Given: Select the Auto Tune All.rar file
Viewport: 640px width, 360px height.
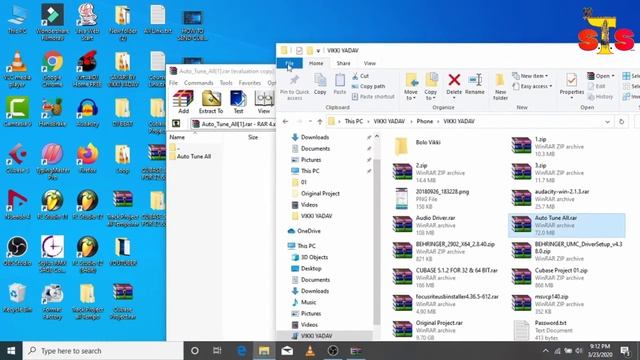Looking at the screenshot, I should [567, 225].
